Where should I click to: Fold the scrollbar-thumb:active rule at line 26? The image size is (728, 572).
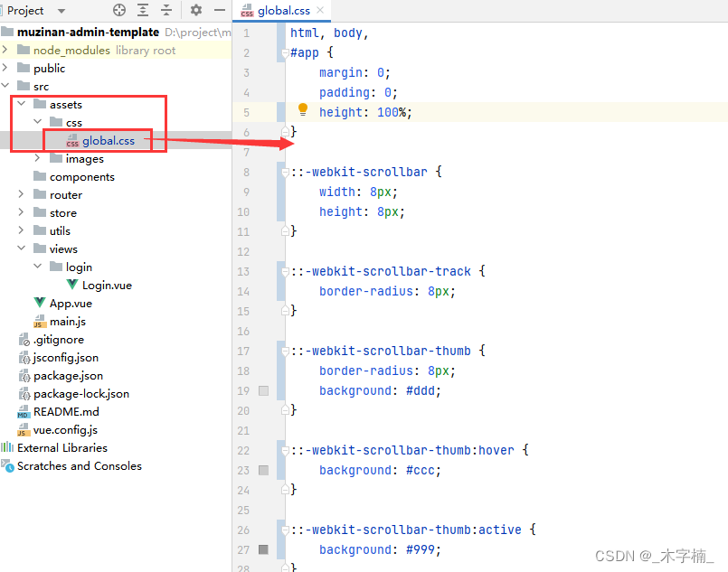tap(286, 530)
